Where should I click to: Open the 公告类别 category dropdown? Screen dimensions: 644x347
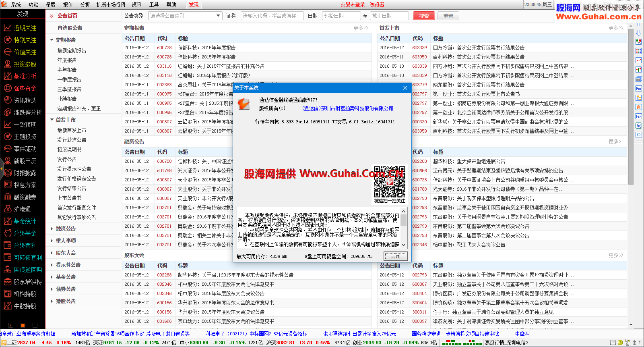(185, 16)
